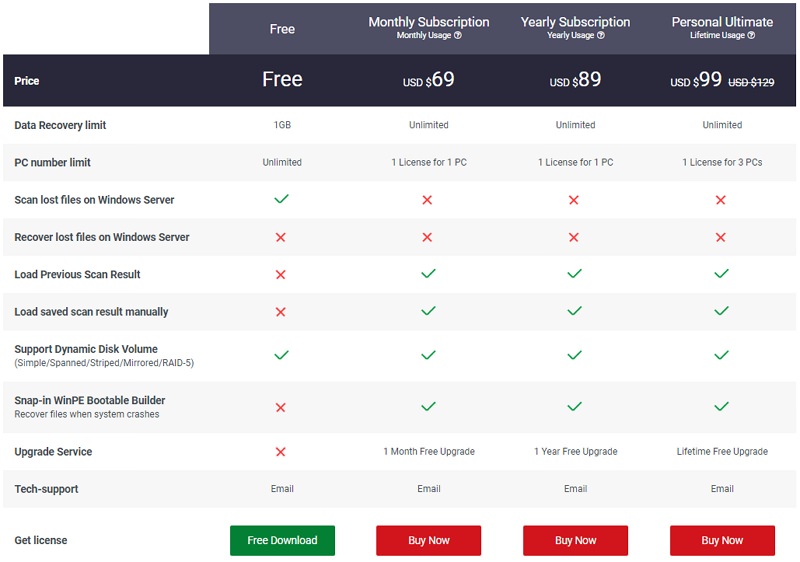The width and height of the screenshot is (800, 562).
Task: Click the Yearly checkmark for Load Previous Scan Result
Action: [x=574, y=273]
